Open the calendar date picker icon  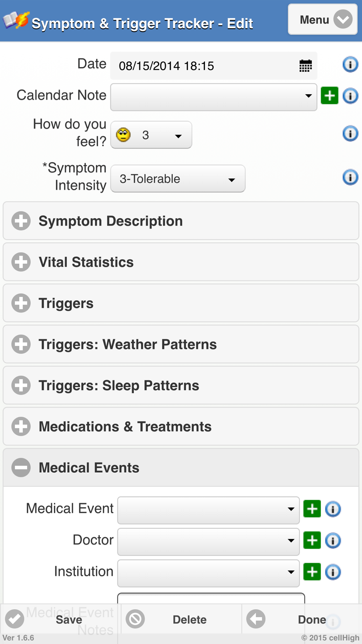coord(306,66)
